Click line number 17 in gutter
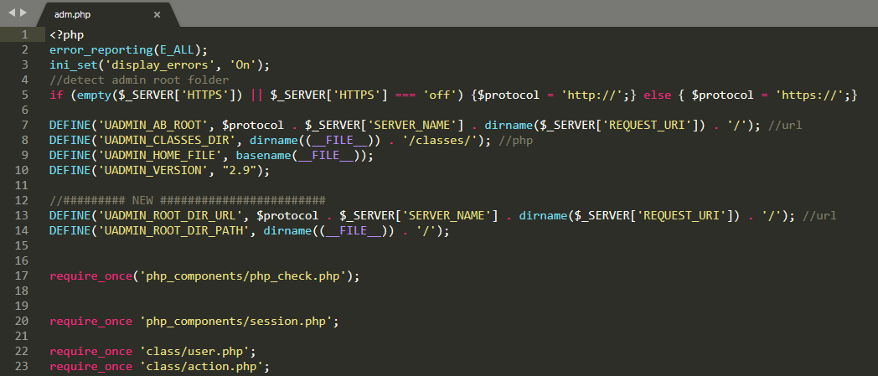This screenshot has height=376, width=878. 22,276
